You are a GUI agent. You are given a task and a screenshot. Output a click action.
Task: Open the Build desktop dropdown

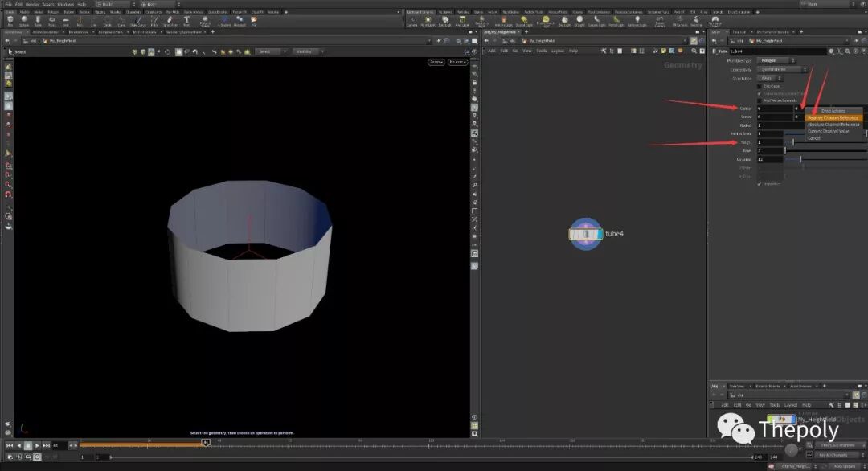point(115,4)
